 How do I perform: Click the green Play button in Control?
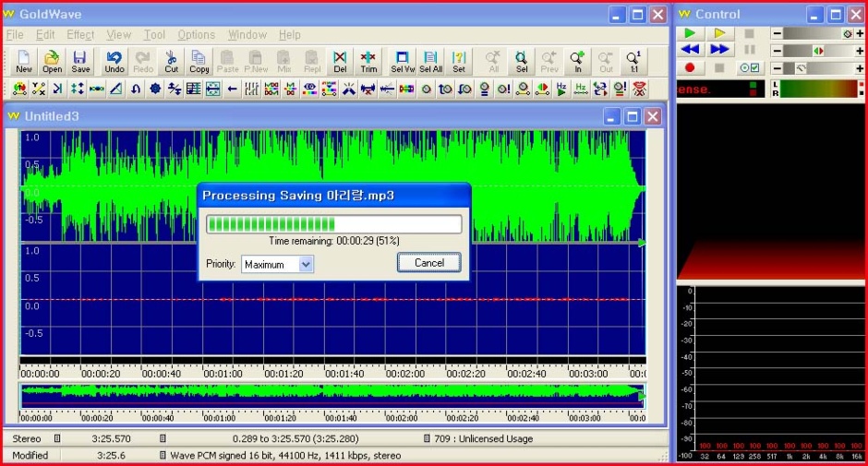pyautogui.click(x=690, y=33)
